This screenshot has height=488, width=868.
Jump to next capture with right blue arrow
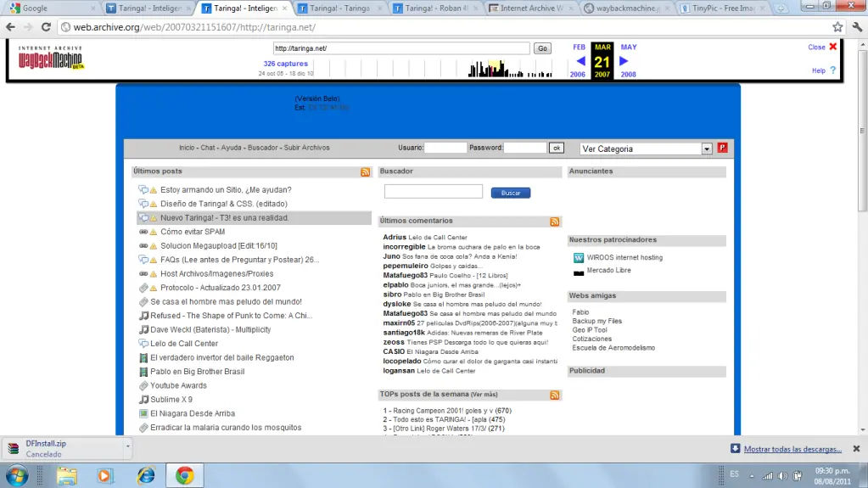click(624, 61)
